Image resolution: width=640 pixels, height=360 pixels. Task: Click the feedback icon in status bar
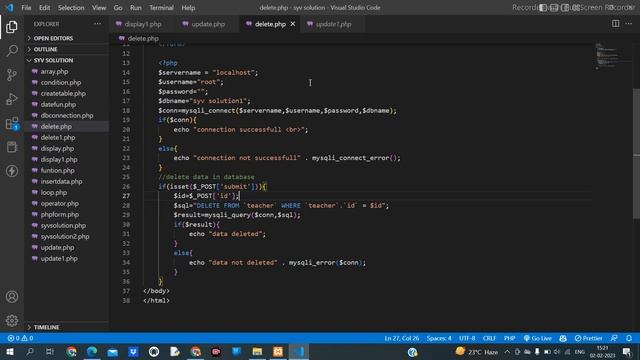614,338
